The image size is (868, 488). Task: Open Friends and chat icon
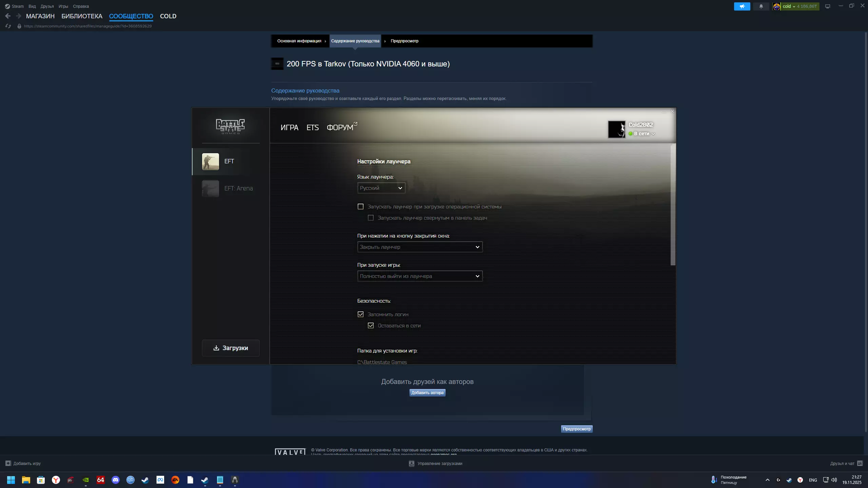(x=860, y=463)
